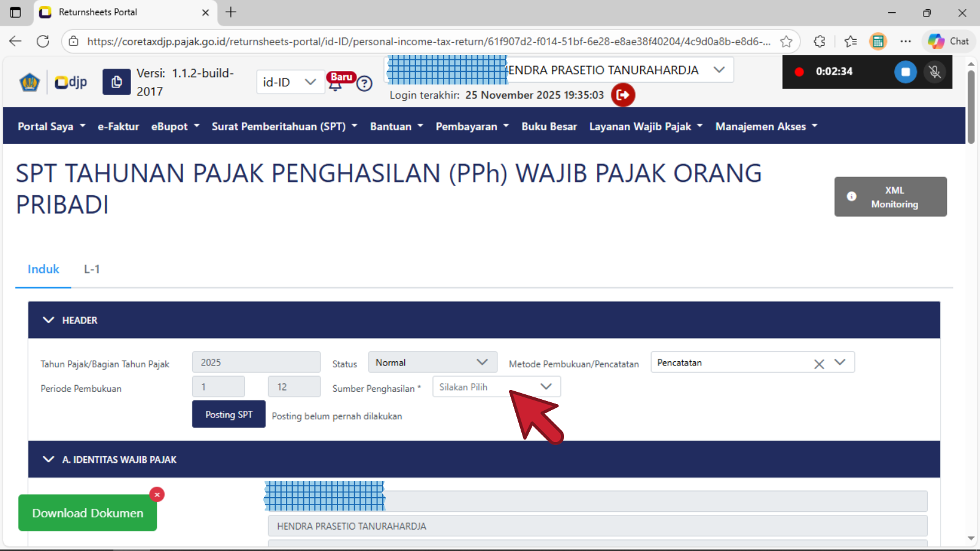Stop the screen recording

(x=905, y=72)
